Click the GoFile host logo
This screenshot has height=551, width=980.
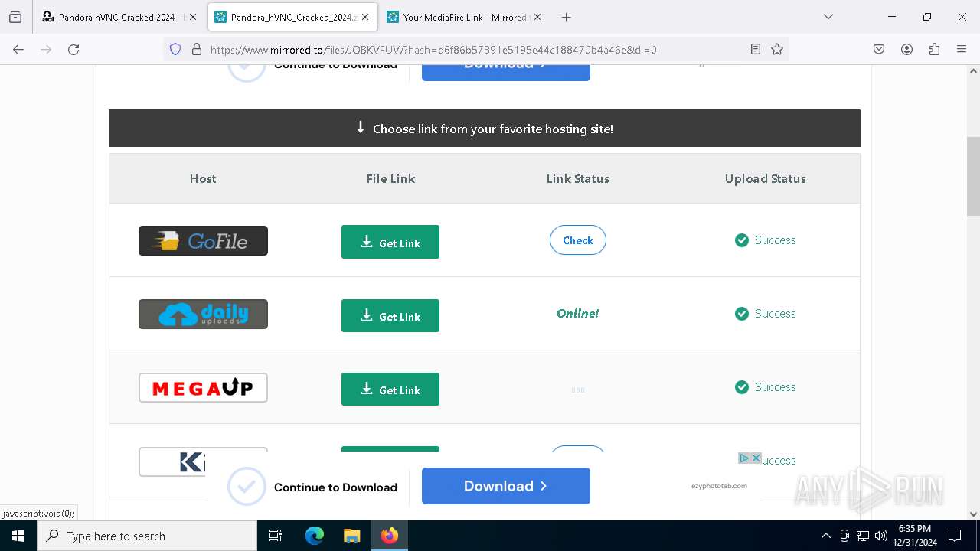(x=203, y=240)
